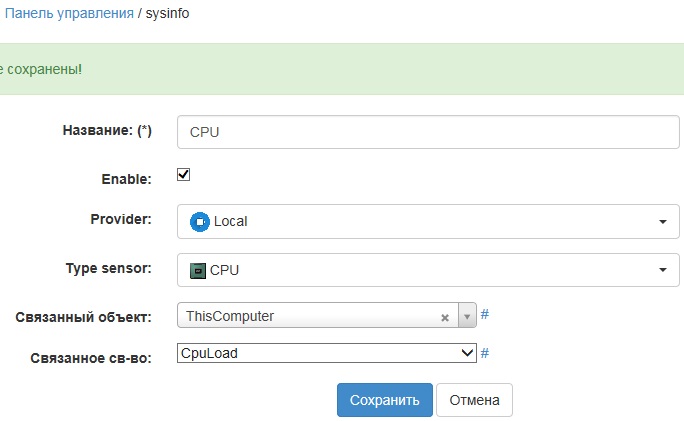Click the Local provider icon
Image resolution: width=684 pixels, height=421 pixels.
pos(200,222)
